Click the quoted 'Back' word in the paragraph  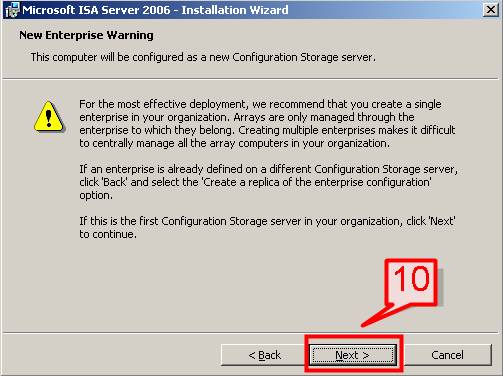[x=115, y=182]
